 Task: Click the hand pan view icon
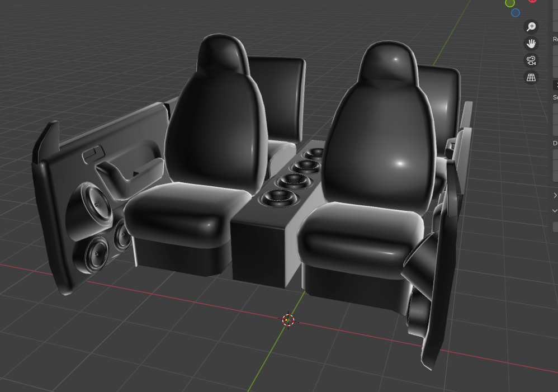[531, 44]
